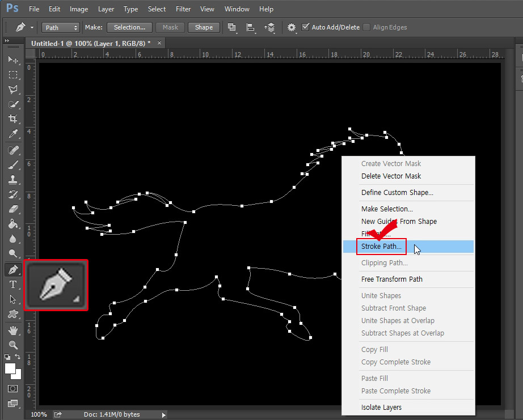
Task: Close the Untitled-1 document tab
Action: point(159,43)
